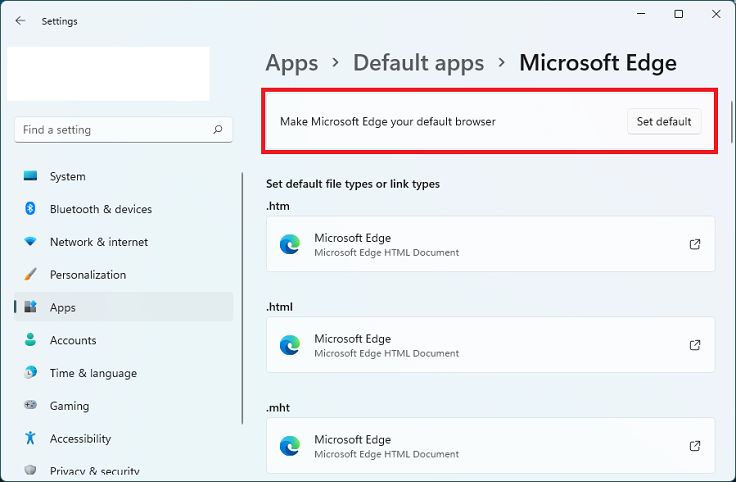Click 'Make Microsoft Edge your default browser' text
Screen dimensions: 736x482
click(388, 122)
